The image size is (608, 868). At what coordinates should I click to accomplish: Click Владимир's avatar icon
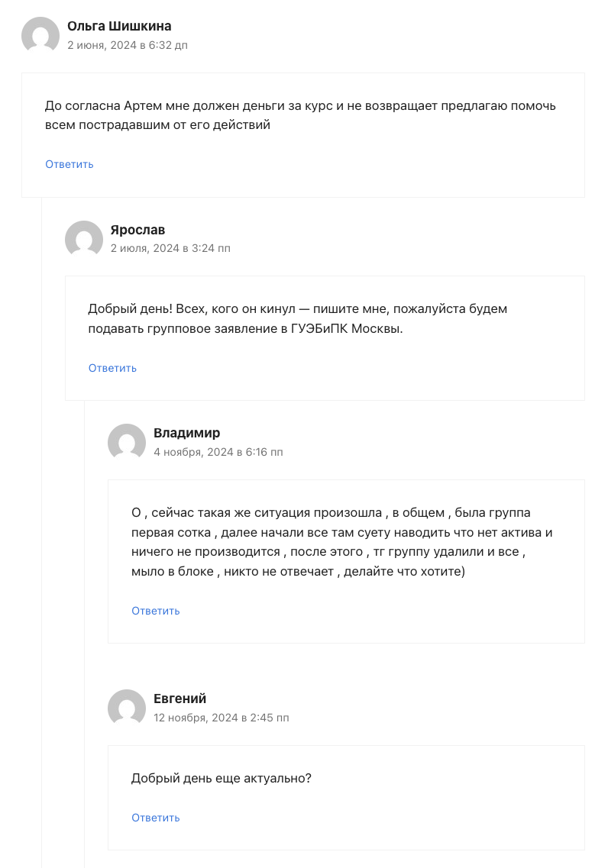(x=127, y=442)
